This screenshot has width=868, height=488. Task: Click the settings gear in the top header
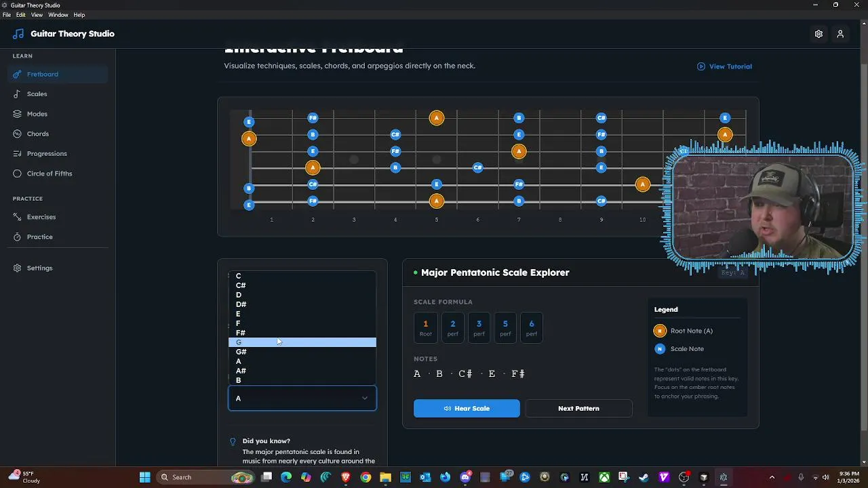click(x=818, y=34)
